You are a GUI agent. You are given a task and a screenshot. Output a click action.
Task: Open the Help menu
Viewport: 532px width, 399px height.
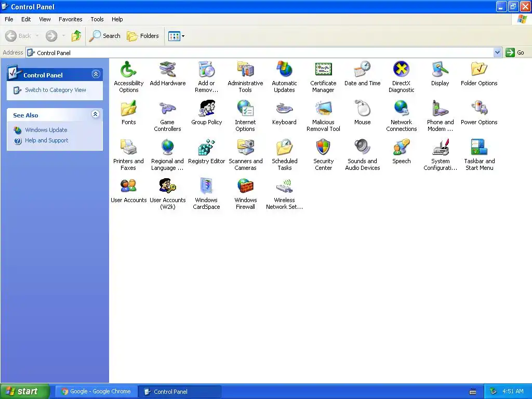point(117,19)
